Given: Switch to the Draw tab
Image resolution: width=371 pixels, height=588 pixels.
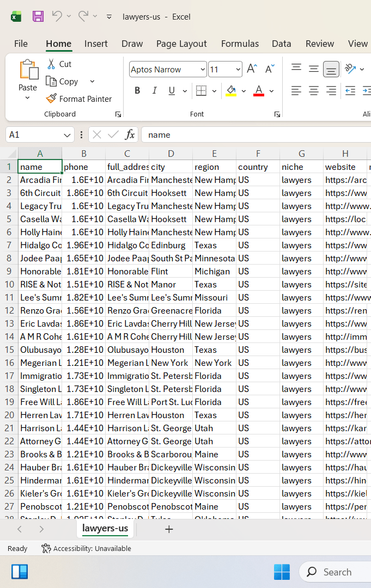Looking at the screenshot, I should pos(132,44).
